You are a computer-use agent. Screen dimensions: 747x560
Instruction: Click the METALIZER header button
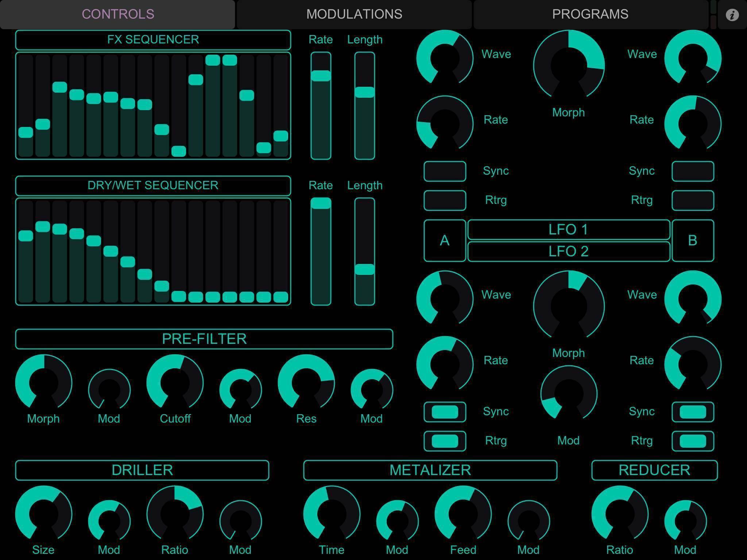(430, 470)
